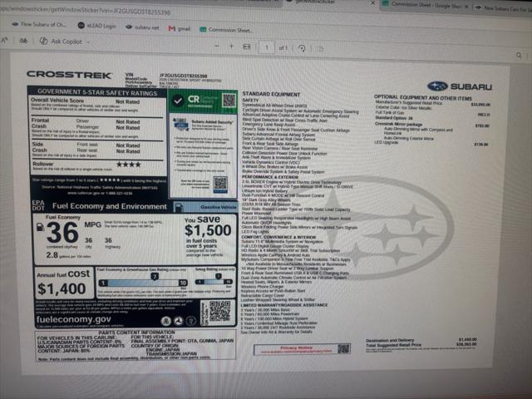The width and height of the screenshot is (532, 399).
Task: Open the gmail bookmark
Action: point(180,28)
